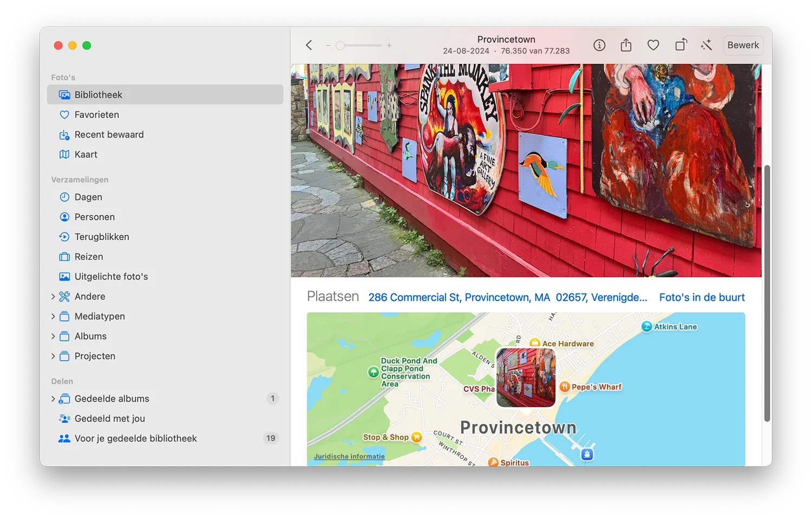Rotate the photo with rotate icon
Screen dimensions: 812x519
tap(681, 45)
